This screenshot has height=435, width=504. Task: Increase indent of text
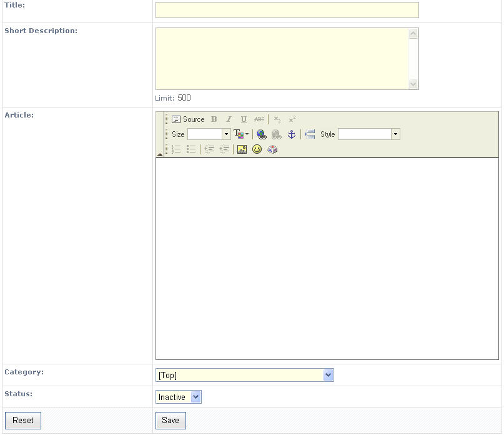pos(224,149)
